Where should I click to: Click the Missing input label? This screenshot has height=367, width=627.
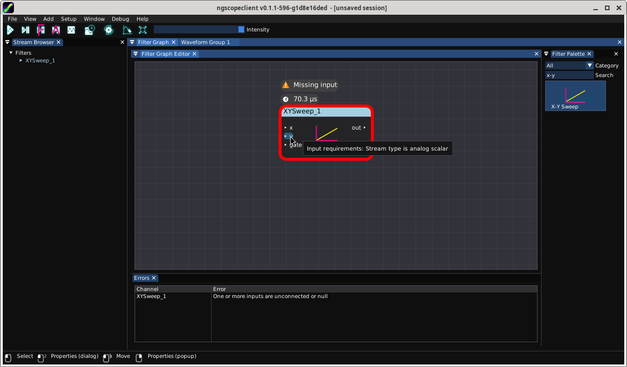(x=315, y=85)
